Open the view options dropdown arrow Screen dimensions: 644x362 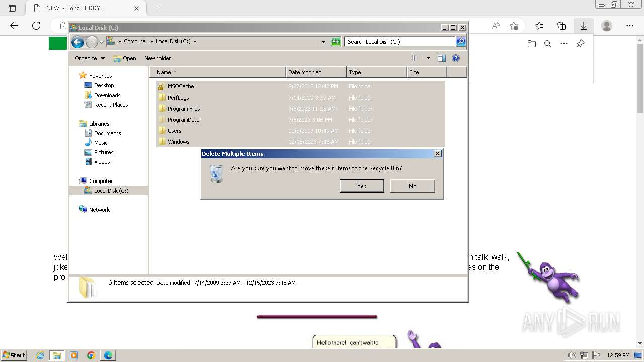point(428,58)
